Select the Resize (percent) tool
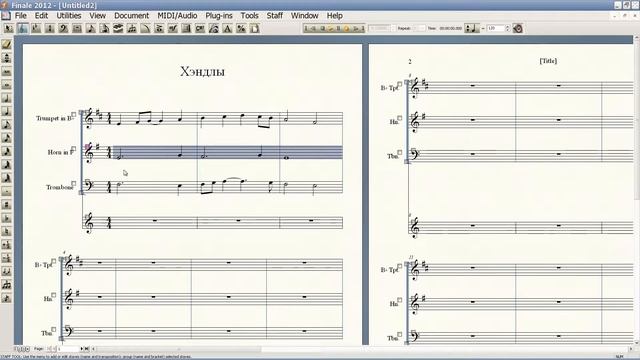The image size is (640, 360). click(x=241, y=29)
